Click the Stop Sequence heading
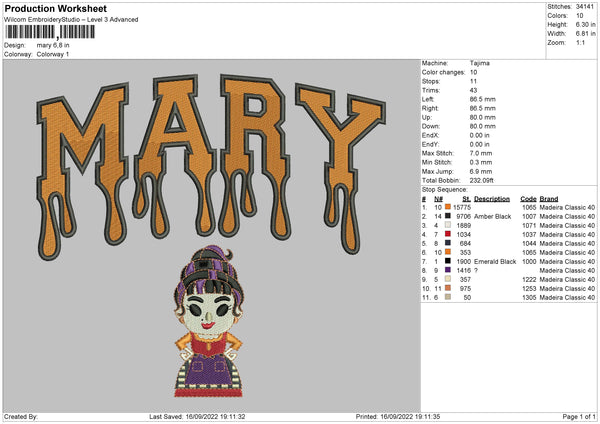600x424 pixels. pyautogui.click(x=445, y=187)
